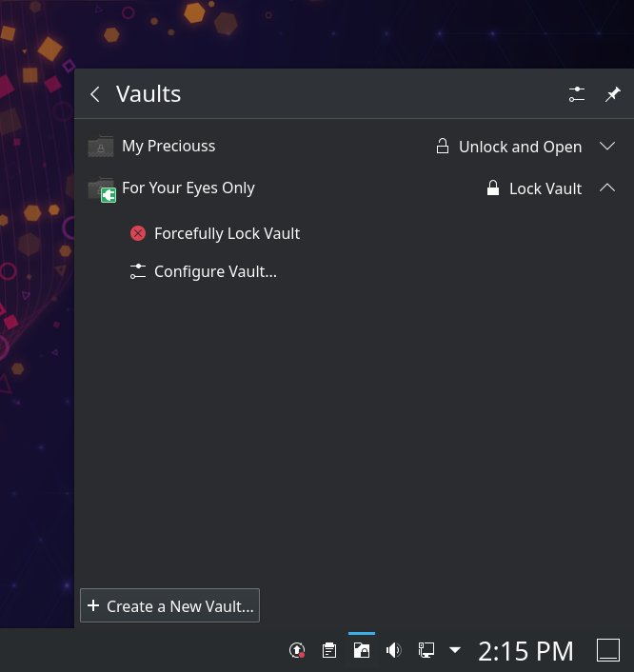Open the volume speaker tray icon

click(x=393, y=650)
